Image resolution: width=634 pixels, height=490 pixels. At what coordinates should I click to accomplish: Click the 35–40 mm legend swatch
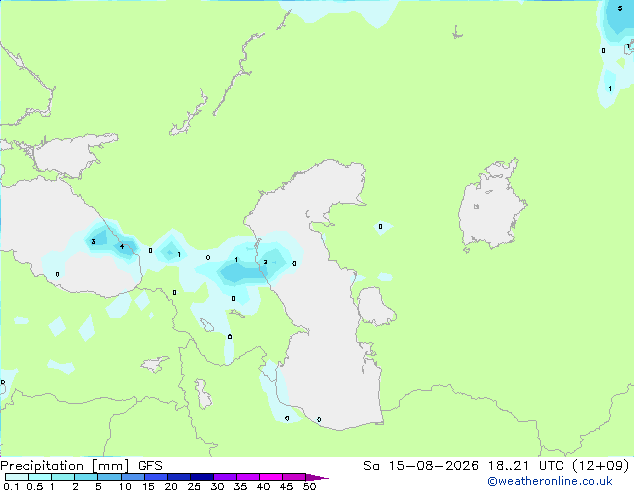(x=247, y=477)
